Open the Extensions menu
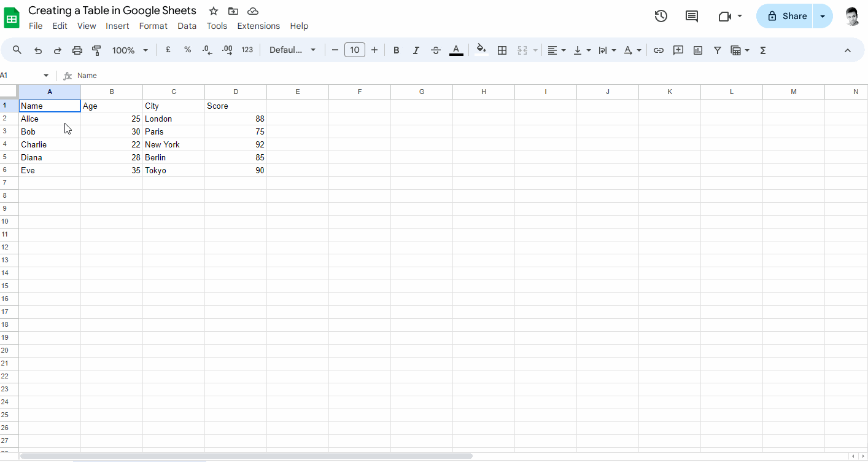Screen dimensions: 868x462 (x=258, y=26)
